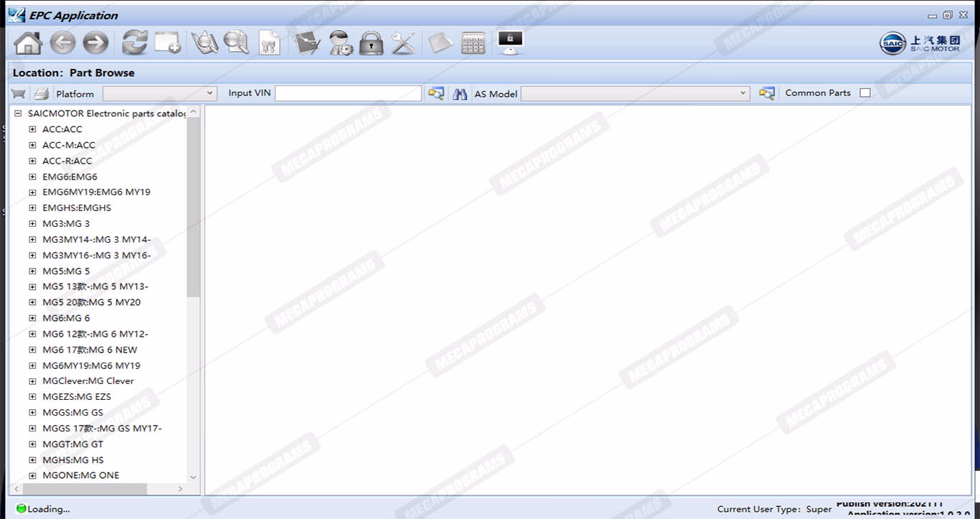This screenshot has height=519, width=980.
Task: Click the Back arrow button
Action: pos(62,43)
